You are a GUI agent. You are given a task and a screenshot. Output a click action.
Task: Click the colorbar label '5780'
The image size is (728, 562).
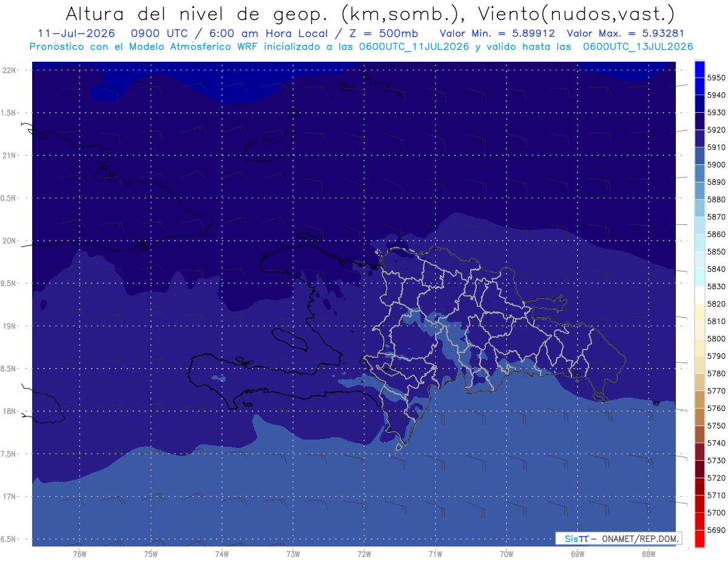click(x=716, y=373)
